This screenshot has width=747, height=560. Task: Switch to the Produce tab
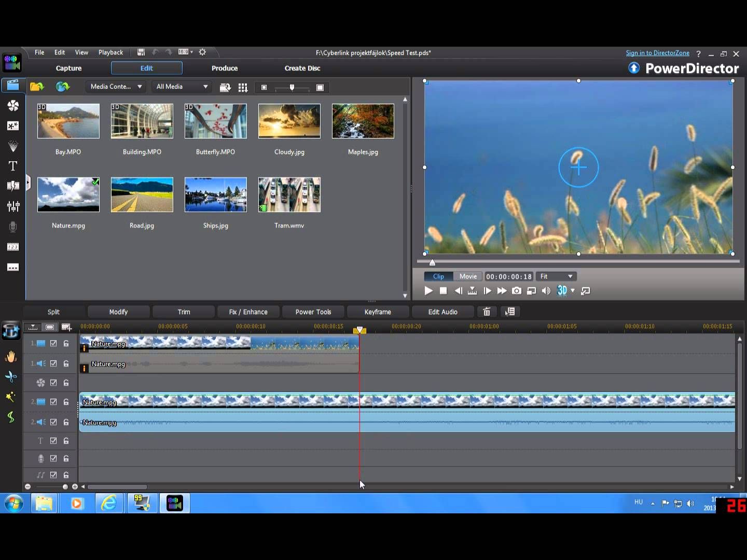[x=225, y=68]
